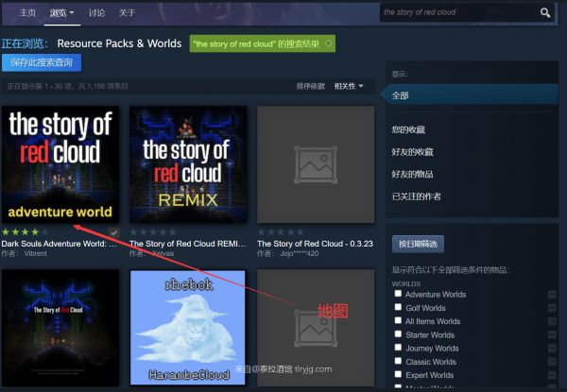Open the Dark Souls Adventure World title link

(60, 244)
